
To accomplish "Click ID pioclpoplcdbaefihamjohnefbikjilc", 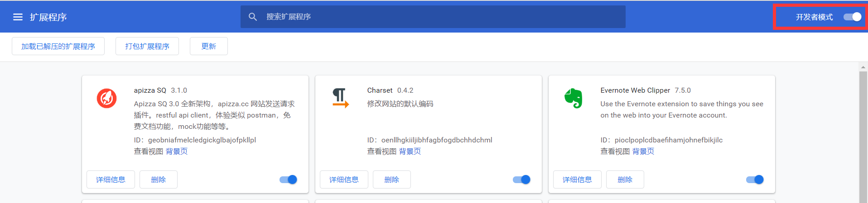I will (x=661, y=140).
